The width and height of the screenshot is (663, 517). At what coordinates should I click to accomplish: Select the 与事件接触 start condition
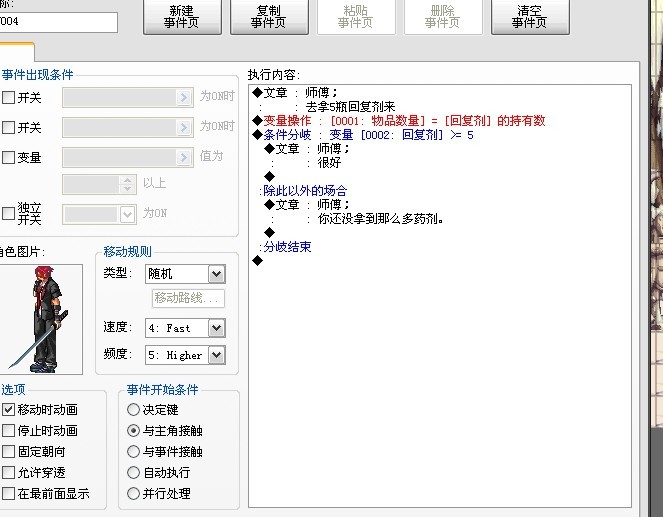click(133, 451)
